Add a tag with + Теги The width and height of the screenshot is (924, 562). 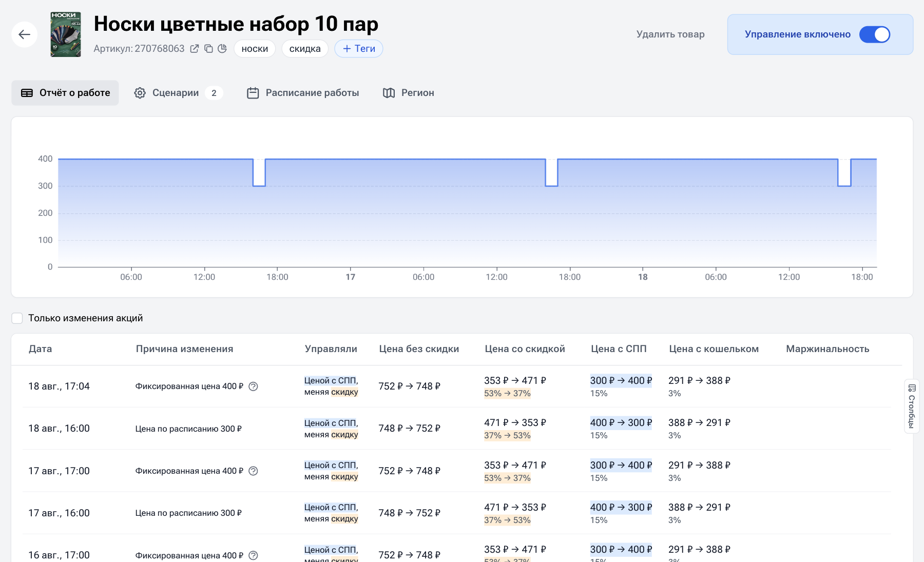[359, 49]
